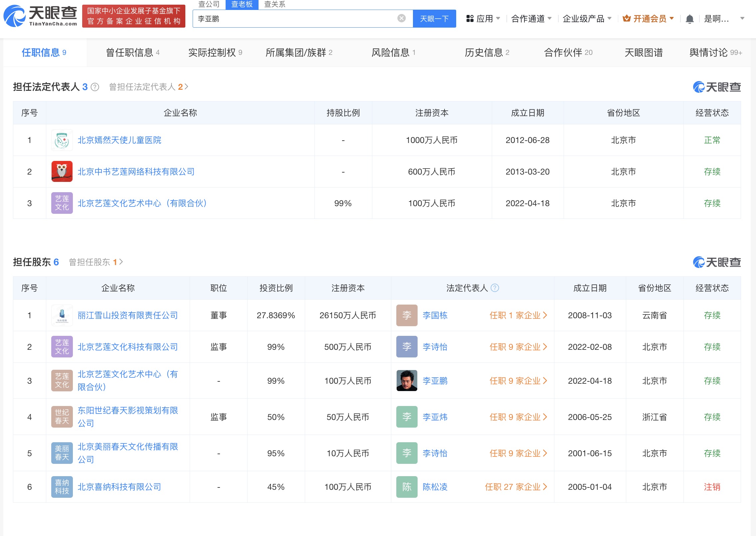Open the notification bell
Screen dimensions: 756x536
[x=689, y=19]
